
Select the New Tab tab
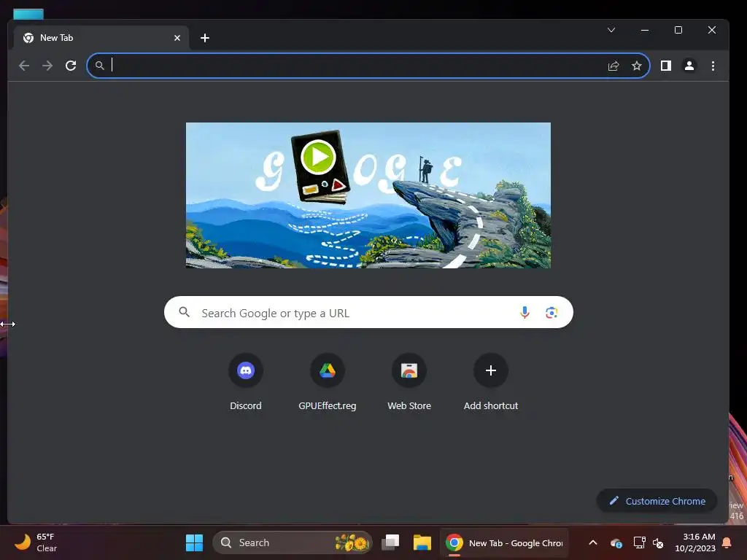[x=100, y=38]
